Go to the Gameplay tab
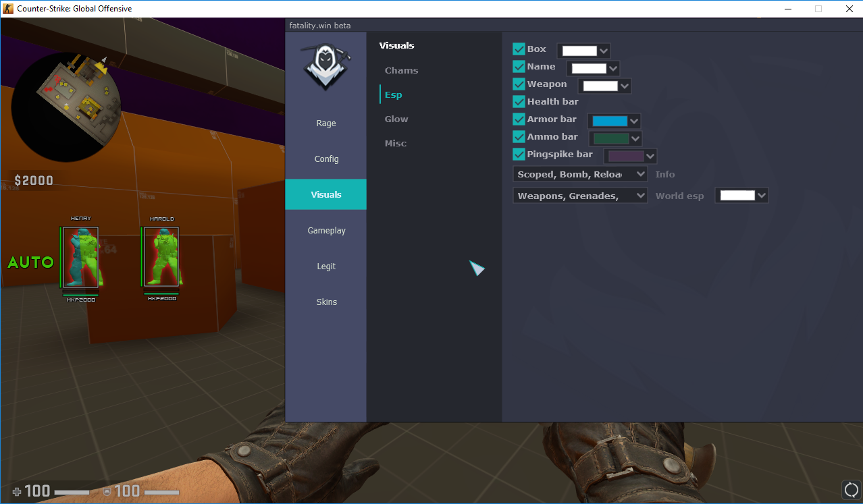Viewport: 863px width, 504px height. coord(326,231)
